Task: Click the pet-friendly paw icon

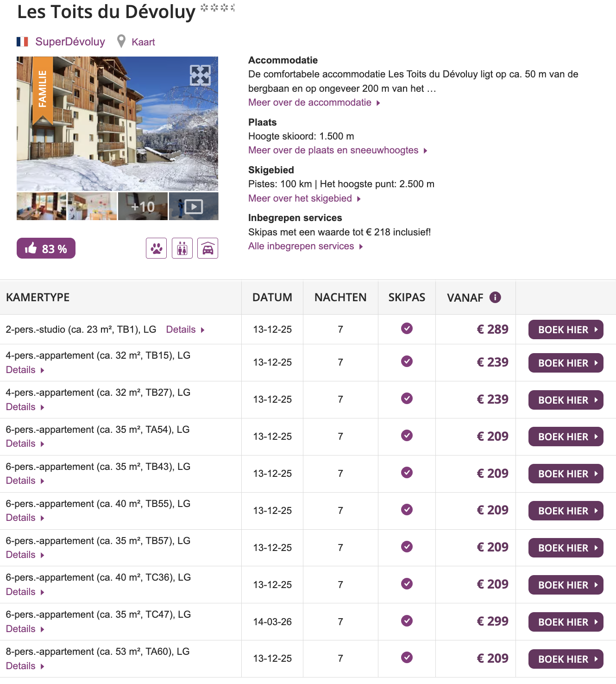Action: pos(156,248)
